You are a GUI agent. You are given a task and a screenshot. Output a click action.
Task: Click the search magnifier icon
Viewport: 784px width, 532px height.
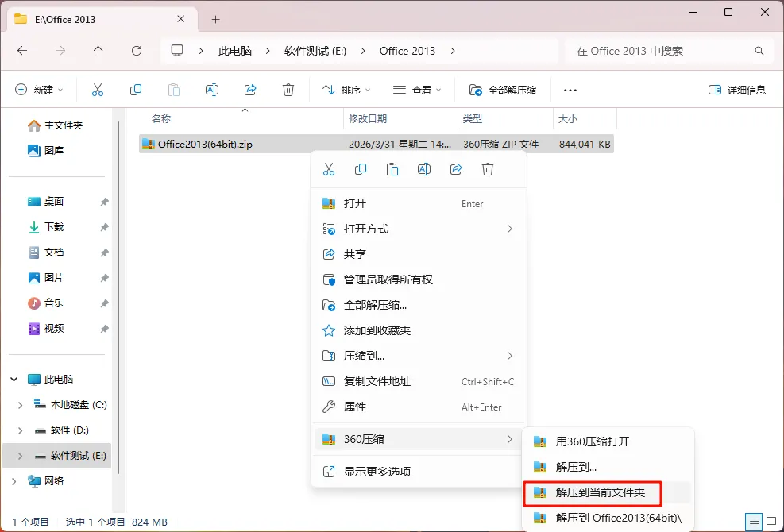coord(759,51)
